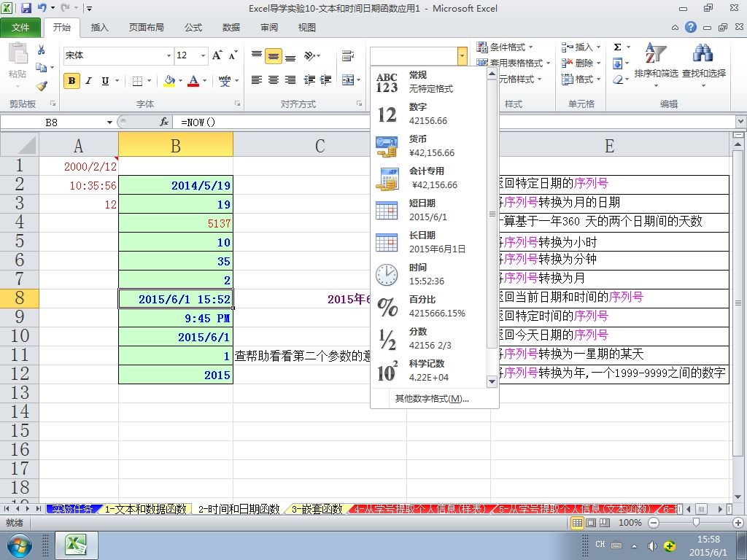Switch to the 数据 ribbon tab
747x560 pixels.
231,28
